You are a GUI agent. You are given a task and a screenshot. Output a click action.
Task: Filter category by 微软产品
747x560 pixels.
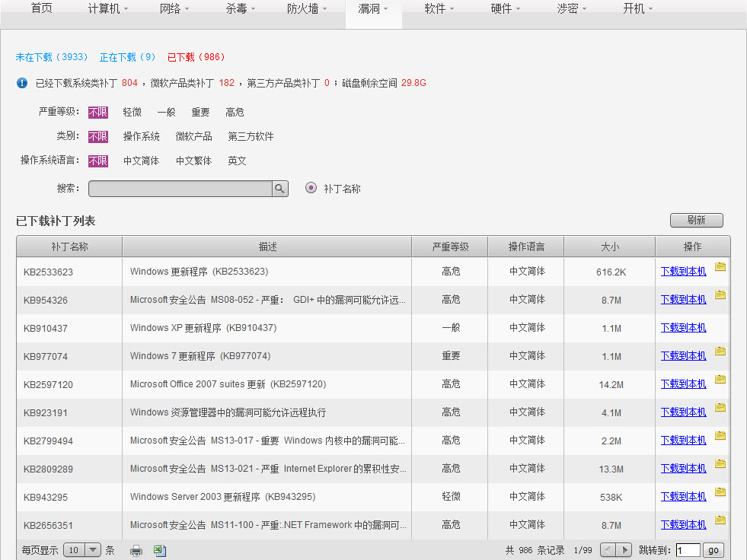(x=193, y=137)
